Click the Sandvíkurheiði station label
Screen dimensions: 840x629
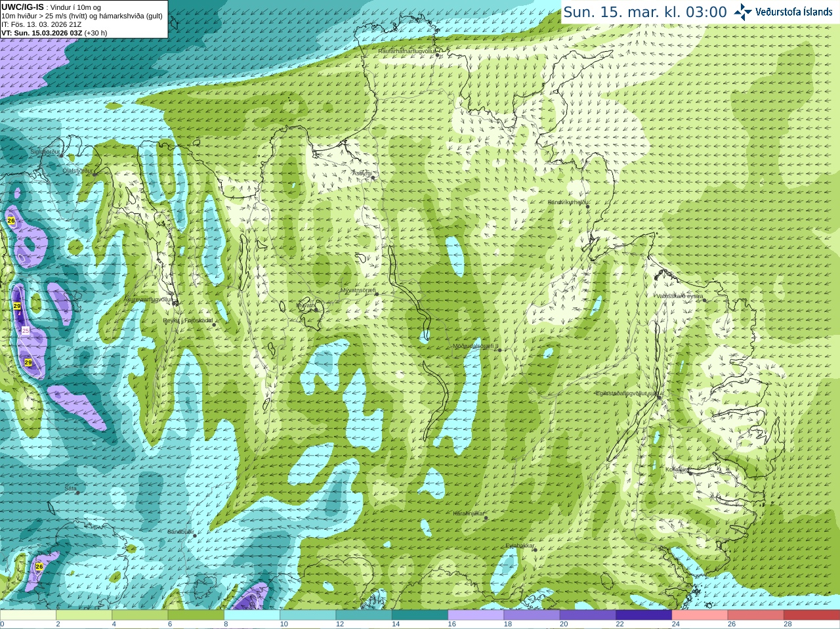(568, 202)
